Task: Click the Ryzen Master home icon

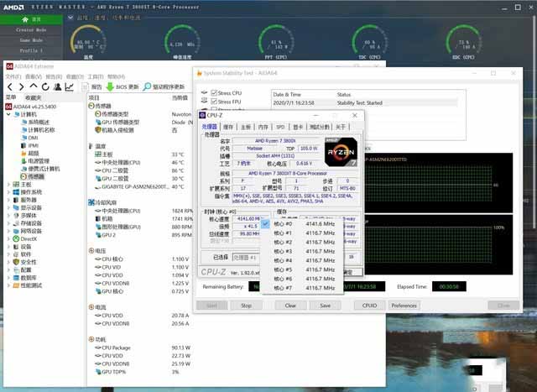Action: tap(25, 19)
